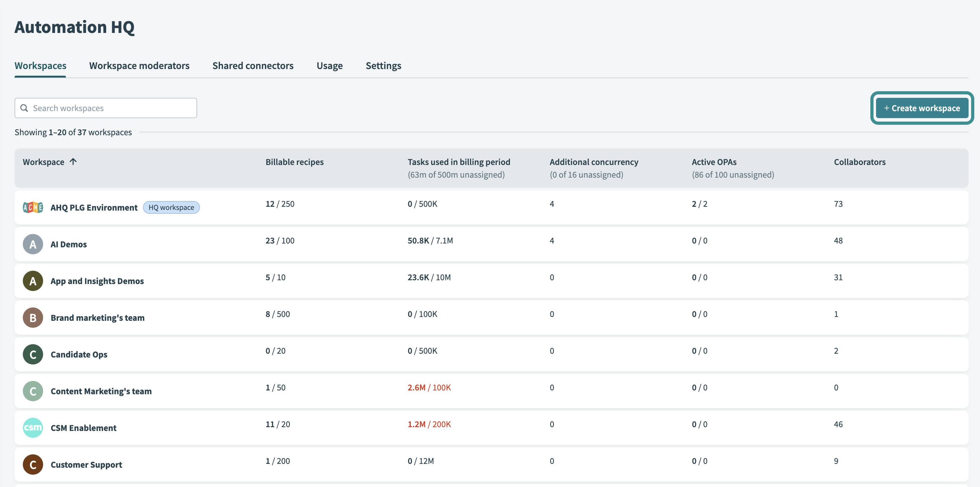Click Content Marketing's team avatar icon
This screenshot has width=980, height=487.
coord(33,391)
